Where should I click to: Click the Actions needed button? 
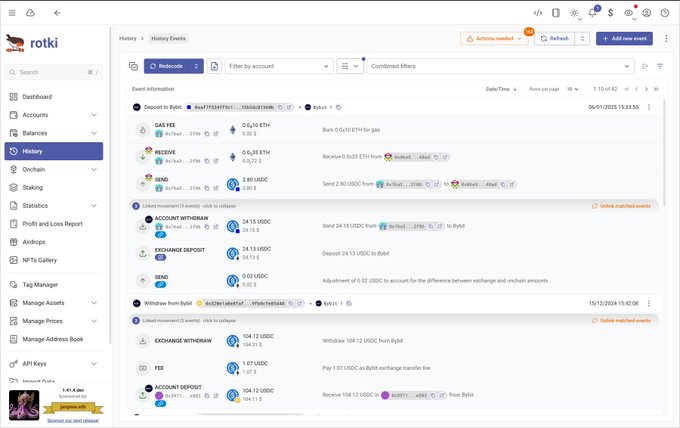coord(494,39)
